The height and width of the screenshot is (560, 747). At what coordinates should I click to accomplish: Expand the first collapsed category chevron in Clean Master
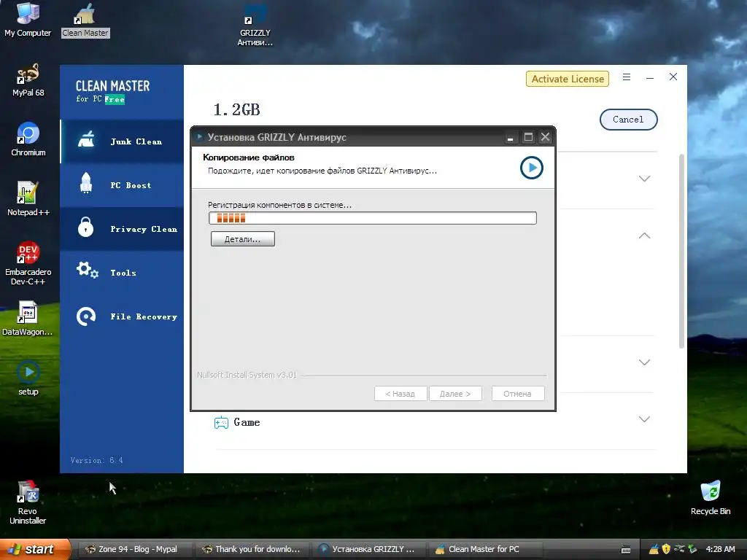click(644, 179)
